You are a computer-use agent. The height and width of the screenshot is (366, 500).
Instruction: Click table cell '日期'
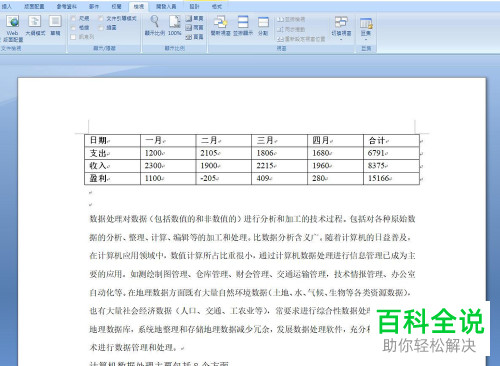(x=113, y=141)
